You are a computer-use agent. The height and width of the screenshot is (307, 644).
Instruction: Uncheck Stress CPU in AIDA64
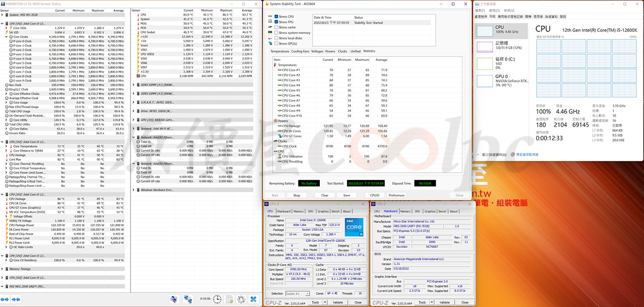pos(276,17)
